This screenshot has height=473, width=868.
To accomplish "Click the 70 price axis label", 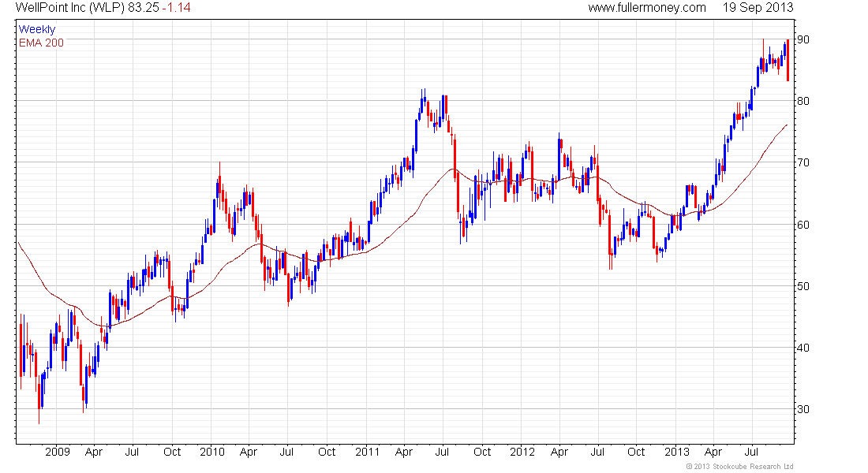I will [x=803, y=162].
